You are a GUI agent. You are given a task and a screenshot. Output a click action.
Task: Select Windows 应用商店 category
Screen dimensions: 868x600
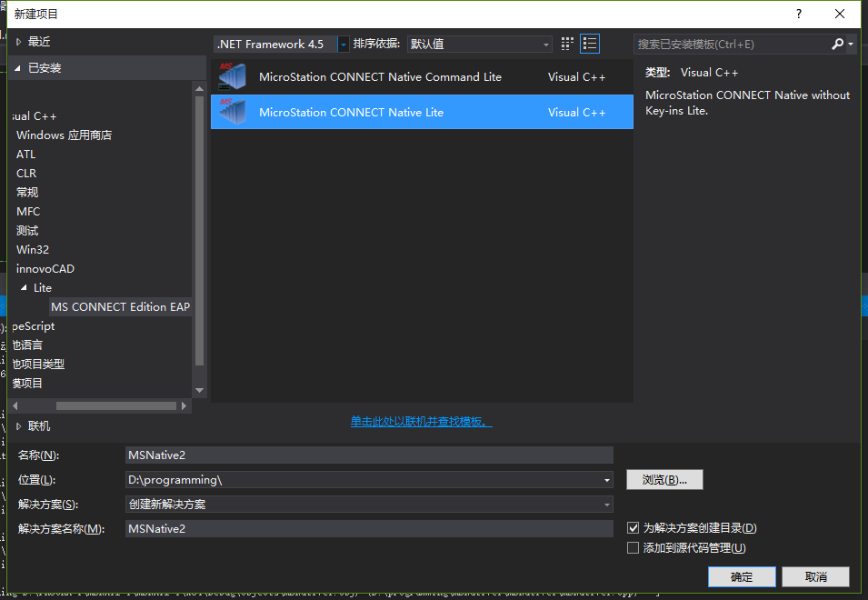(65, 135)
